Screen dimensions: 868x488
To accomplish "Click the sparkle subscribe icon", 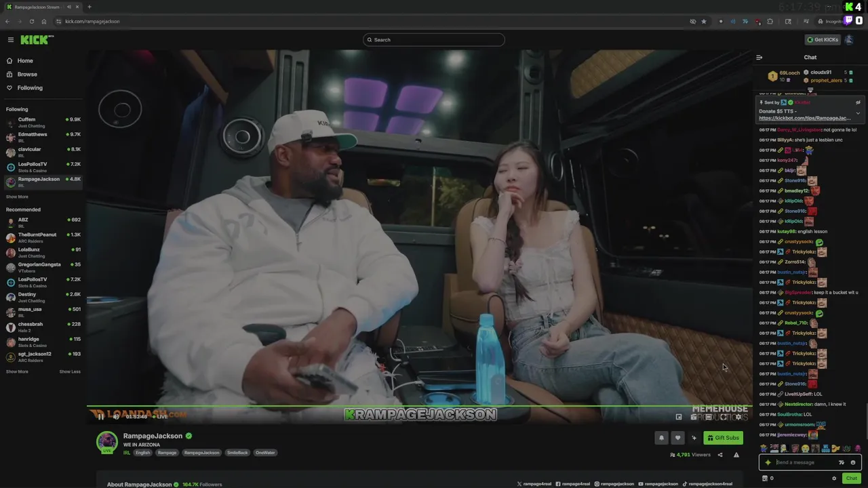I will (x=694, y=438).
